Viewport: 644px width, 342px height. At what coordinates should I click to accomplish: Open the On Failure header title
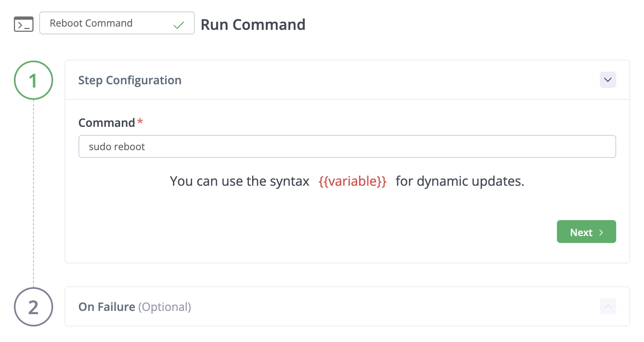tap(107, 307)
